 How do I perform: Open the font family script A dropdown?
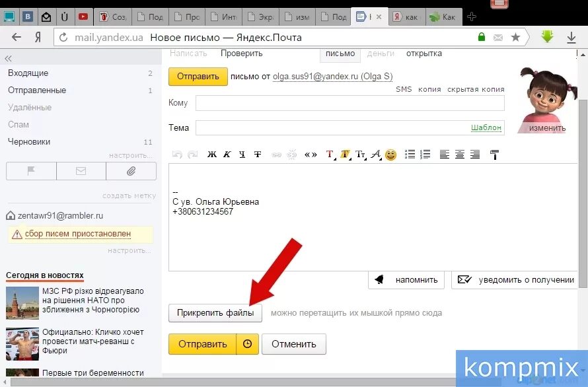[376, 154]
